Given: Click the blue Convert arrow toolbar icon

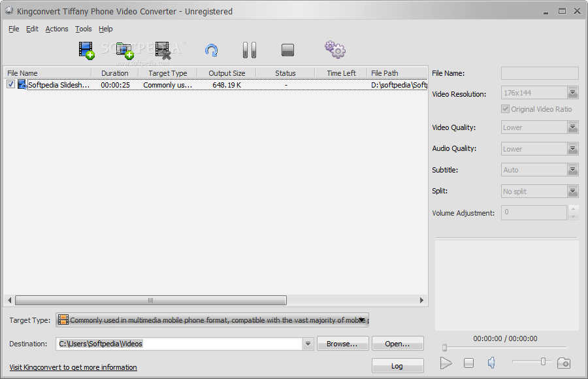Looking at the screenshot, I should 212,50.
